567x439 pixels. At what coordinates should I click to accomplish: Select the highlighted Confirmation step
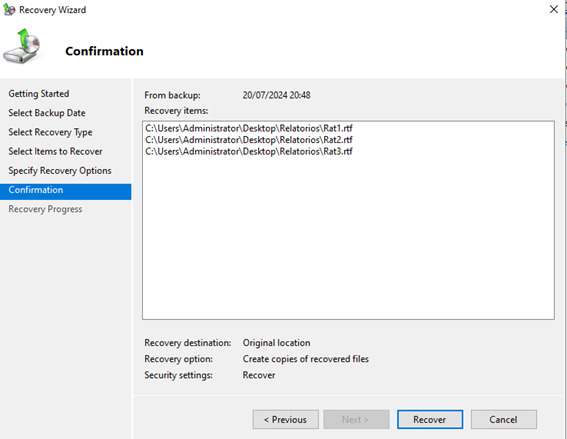pos(65,190)
